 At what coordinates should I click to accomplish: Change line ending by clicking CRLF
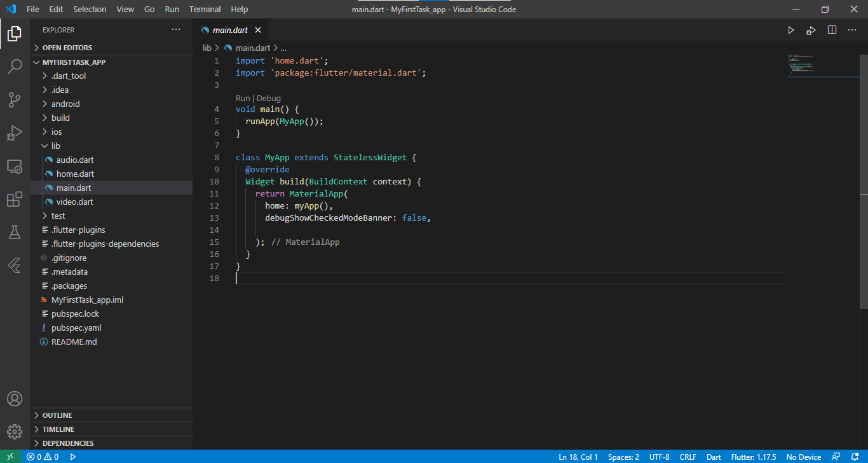point(688,456)
